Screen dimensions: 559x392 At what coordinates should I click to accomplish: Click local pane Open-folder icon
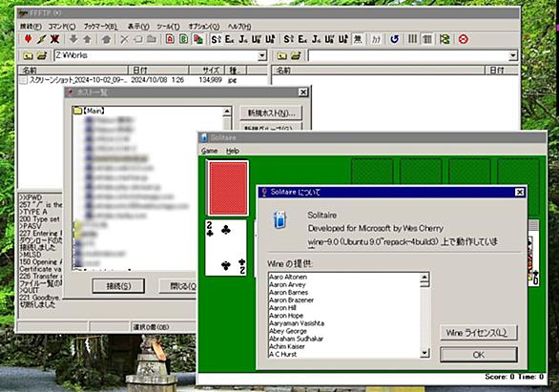coord(42,55)
